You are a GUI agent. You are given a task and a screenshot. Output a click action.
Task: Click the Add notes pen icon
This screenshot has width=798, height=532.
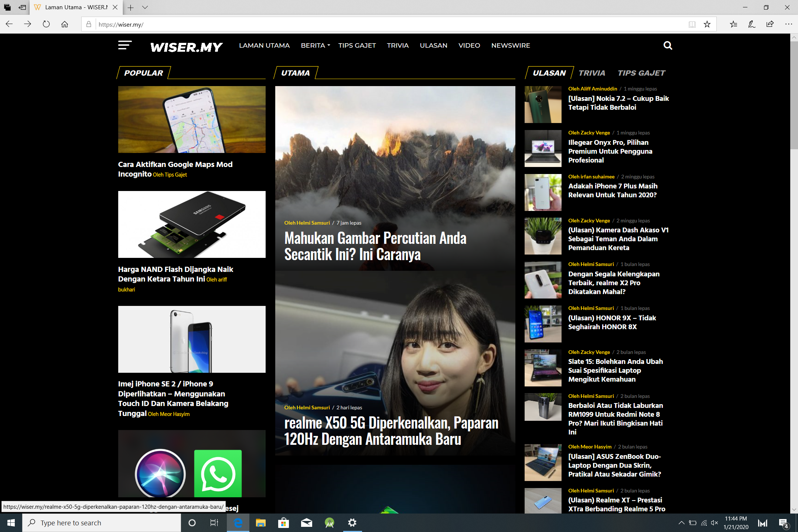pos(751,24)
